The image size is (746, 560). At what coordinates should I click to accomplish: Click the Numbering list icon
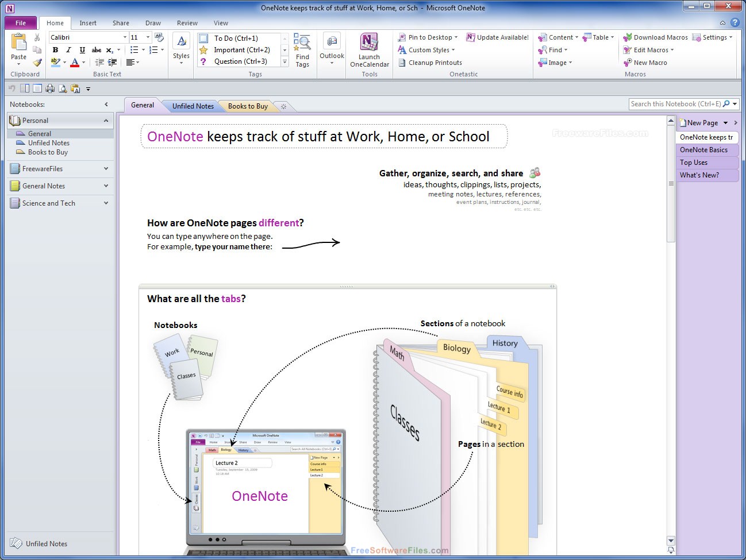click(153, 50)
